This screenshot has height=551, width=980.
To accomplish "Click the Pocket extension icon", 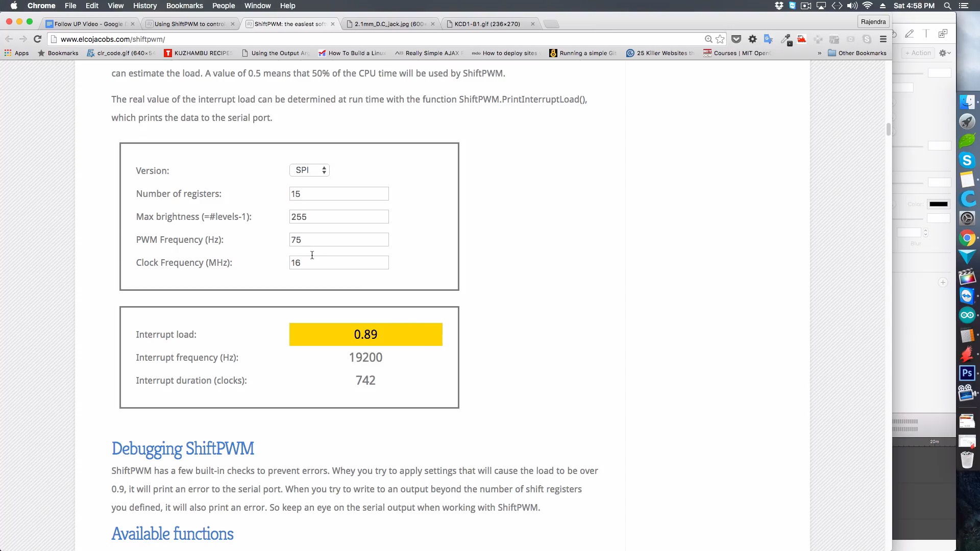I will [x=736, y=39].
